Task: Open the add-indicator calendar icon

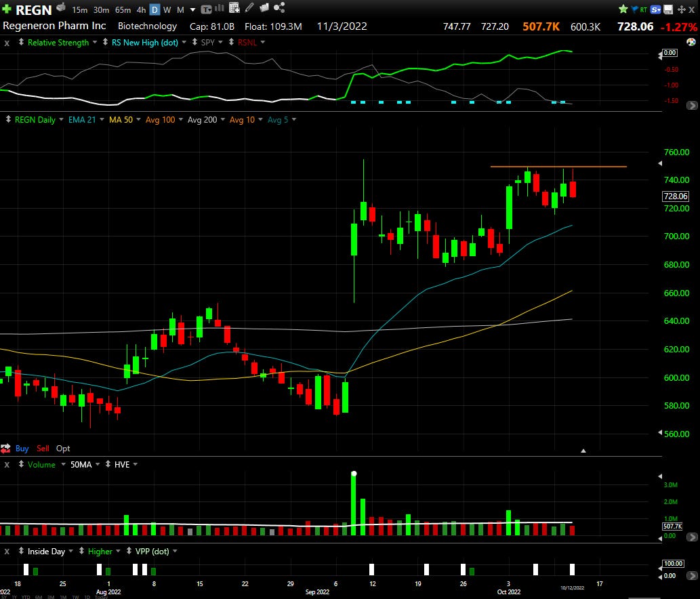Action: point(234,7)
